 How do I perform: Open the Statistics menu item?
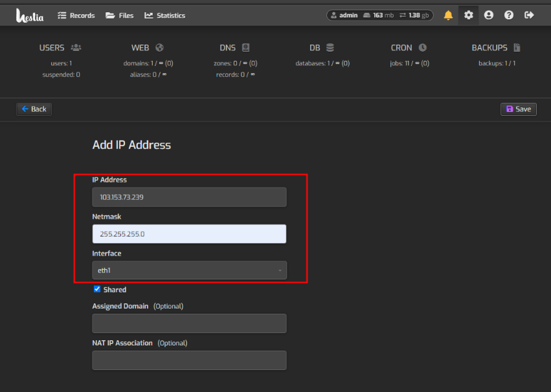click(x=165, y=16)
